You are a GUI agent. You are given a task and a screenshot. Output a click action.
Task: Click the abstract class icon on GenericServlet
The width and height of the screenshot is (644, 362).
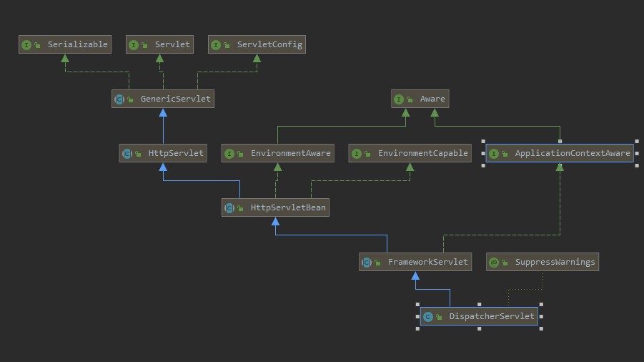tap(119, 99)
